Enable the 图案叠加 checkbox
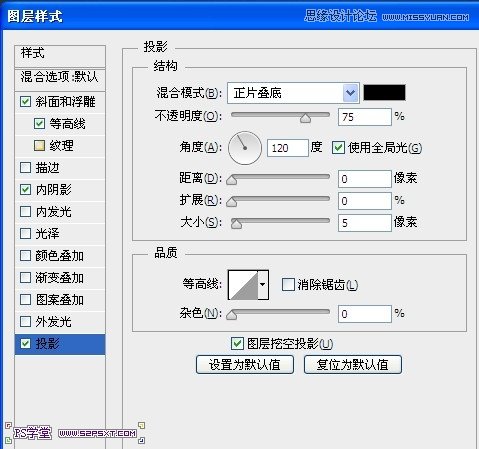 [26, 300]
